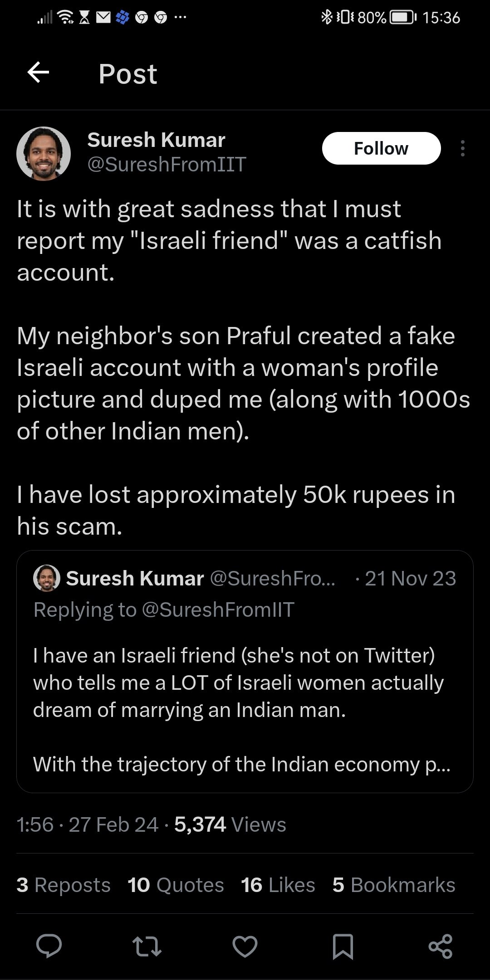Open the three-dot more options menu

tap(462, 148)
